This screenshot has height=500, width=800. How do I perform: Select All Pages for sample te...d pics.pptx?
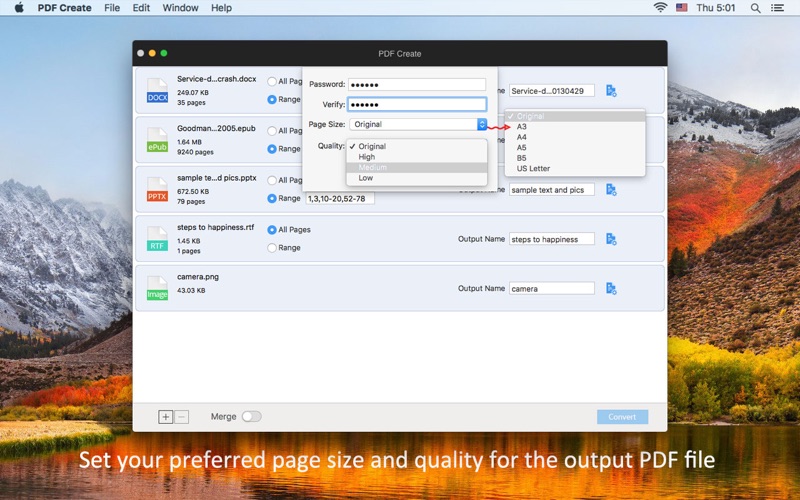(x=272, y=180)
